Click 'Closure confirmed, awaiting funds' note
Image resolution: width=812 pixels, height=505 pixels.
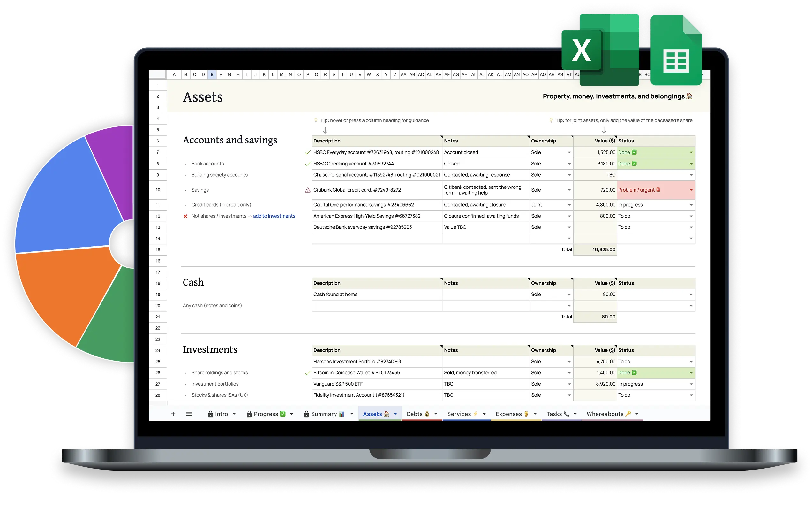click(x=486, y=216)
